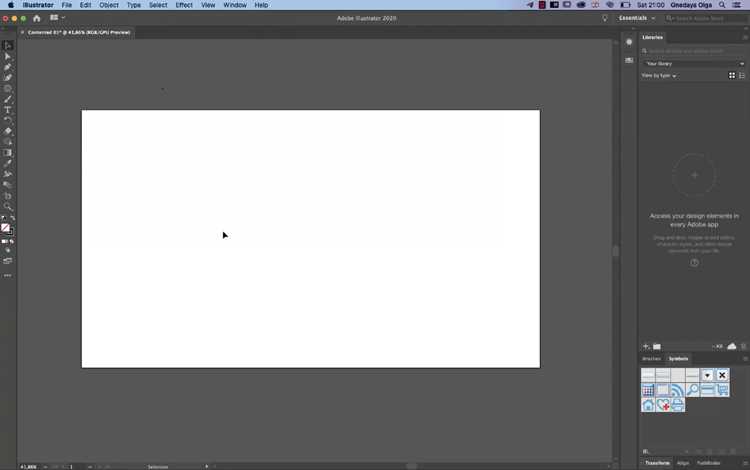The image size is (750, 470).
Task: Click the add-elements plus circle in Libraries
Action: pyautogui.click(x=695, y=175)
